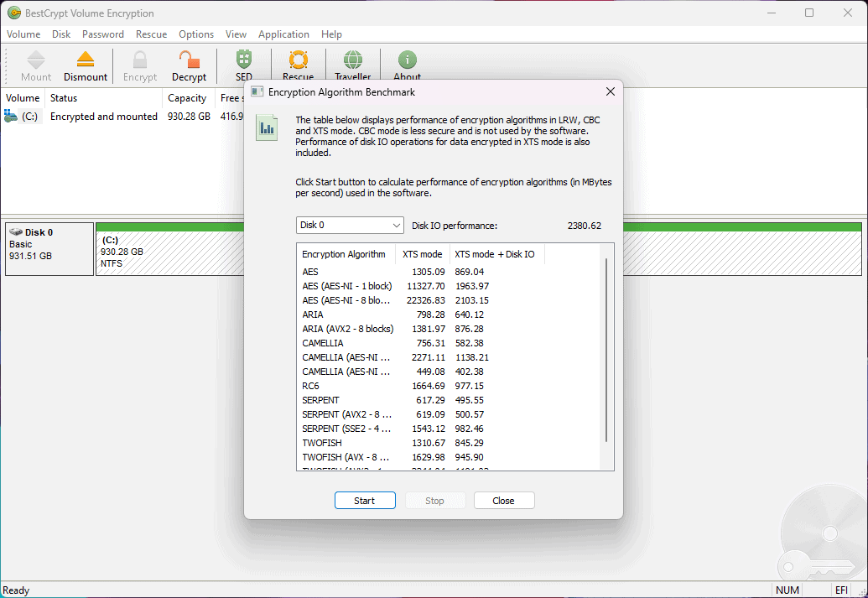The height and width of the screenshot is (598, 868).
Task: Close the dialog with the X button
Action: click(x=610, y=92)
